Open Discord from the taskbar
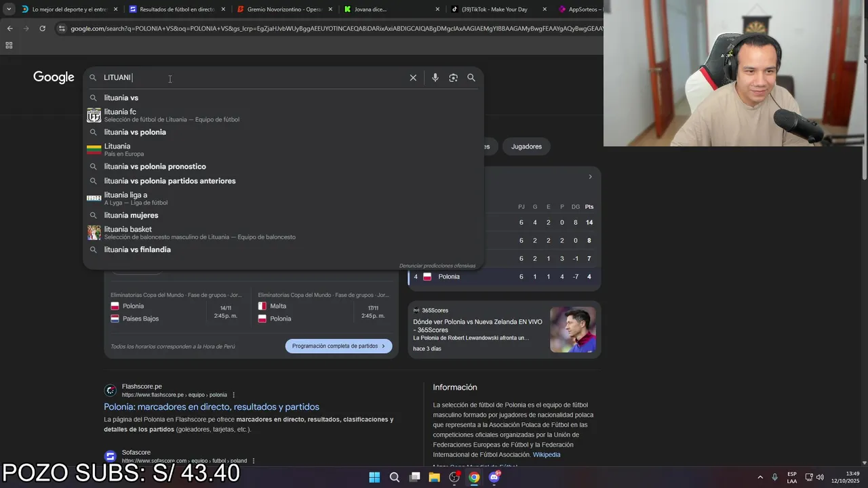Viewport: 868px width, 488px height. click(x=494, y=477)
